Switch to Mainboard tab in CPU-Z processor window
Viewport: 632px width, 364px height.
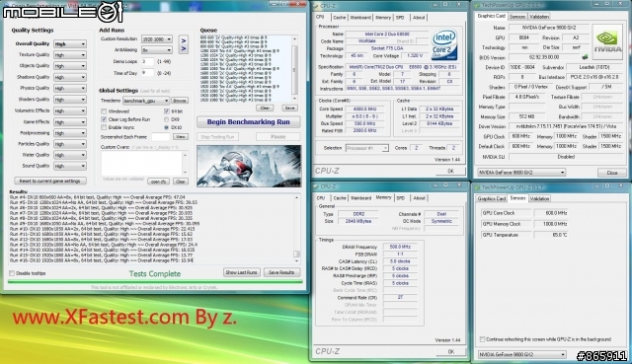tap(360, 18)
